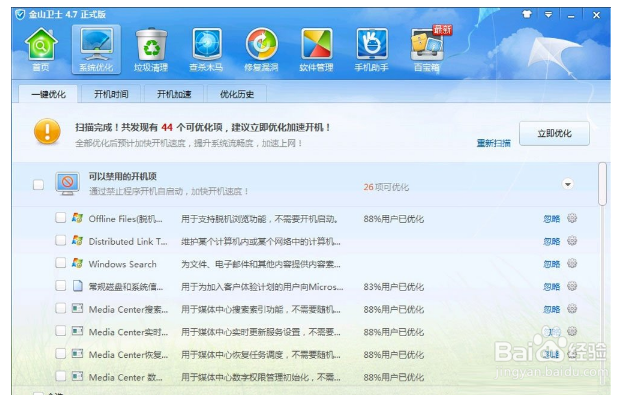Viewport: 644px width, 395px height.
Task: Check the 常规磁盘和系统信... checkbox
Action: 60,285
